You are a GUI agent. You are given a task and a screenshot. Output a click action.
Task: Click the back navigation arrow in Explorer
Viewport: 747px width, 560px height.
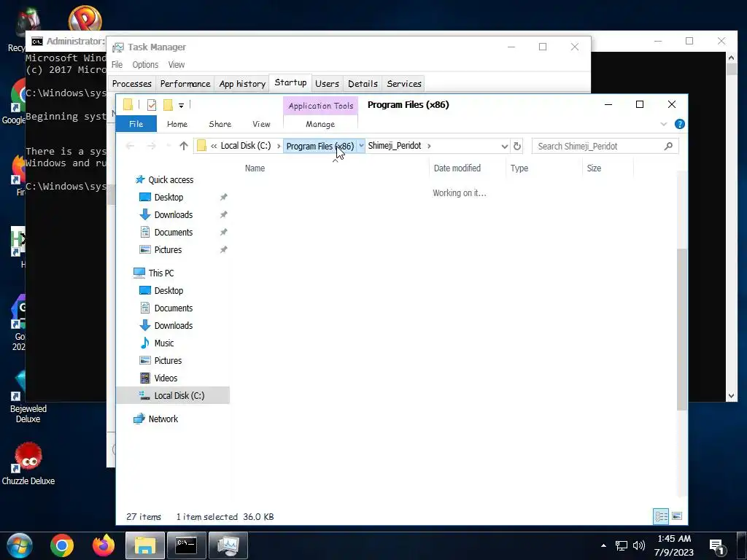point(130,146)
